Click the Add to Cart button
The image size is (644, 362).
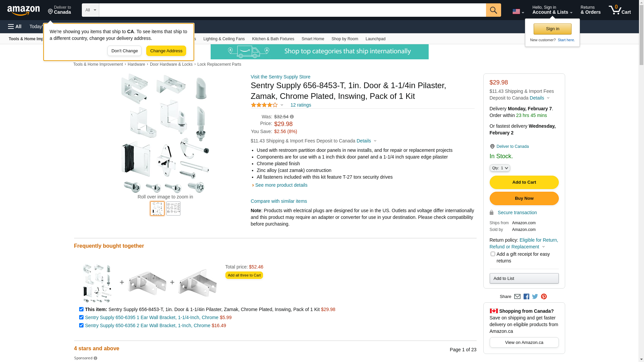click(x=524, y=182)
